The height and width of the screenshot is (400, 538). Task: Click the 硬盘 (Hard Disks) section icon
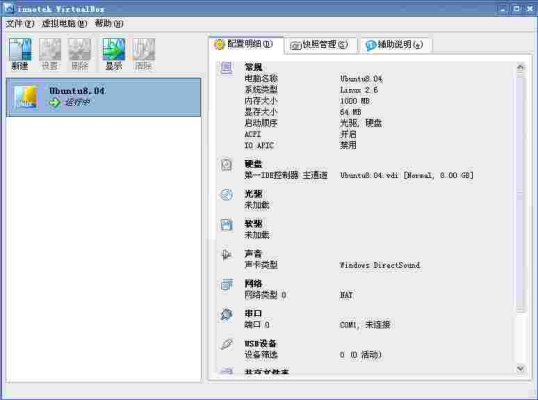226,165
